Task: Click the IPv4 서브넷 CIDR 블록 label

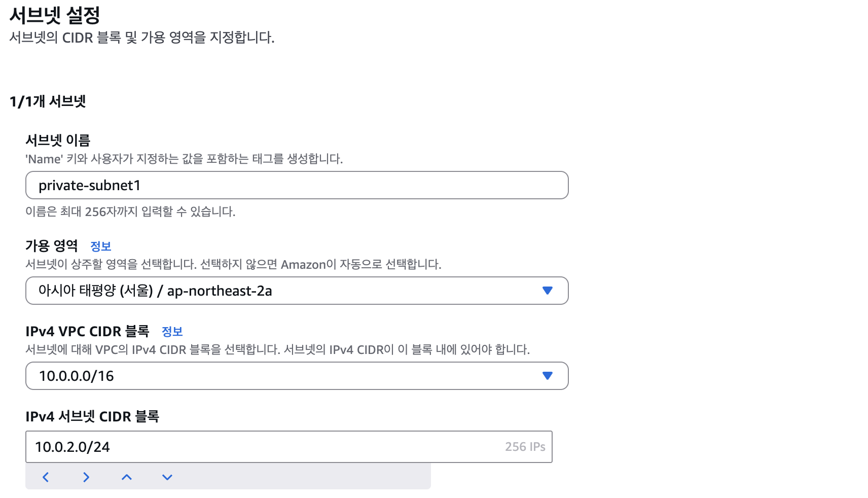Action: (92, 416)
